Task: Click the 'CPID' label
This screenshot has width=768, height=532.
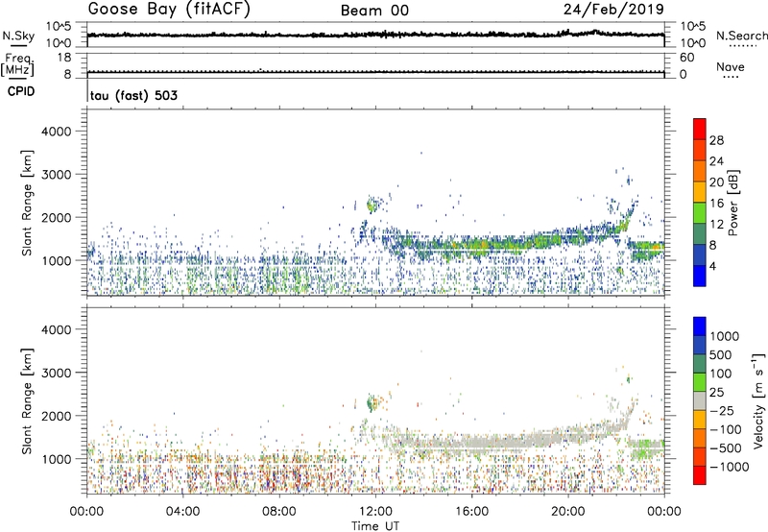Action: click(21, 91)
